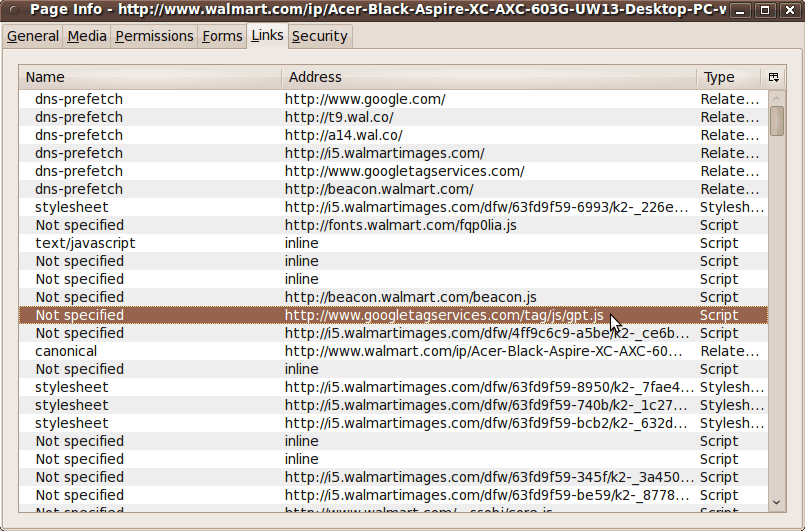Select the script row containing 4ff9c6c9-a5be

(x=393, y=333)
